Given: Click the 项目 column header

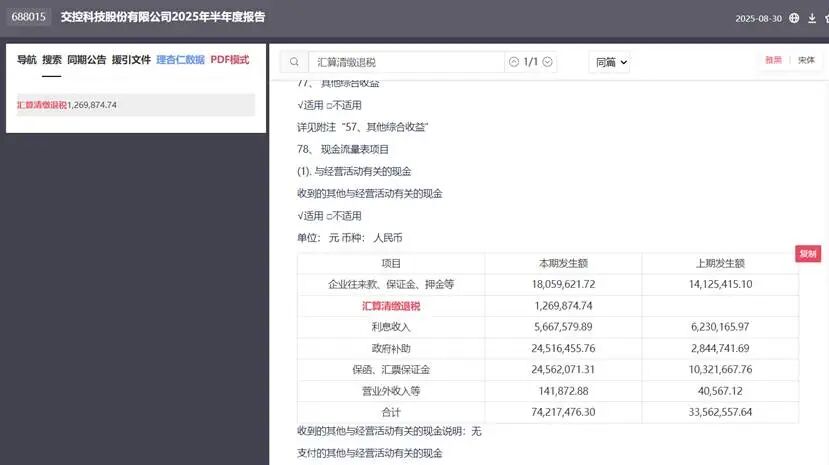Looking at the screenshot, I should pyautogui.click(x=391, y=263).
